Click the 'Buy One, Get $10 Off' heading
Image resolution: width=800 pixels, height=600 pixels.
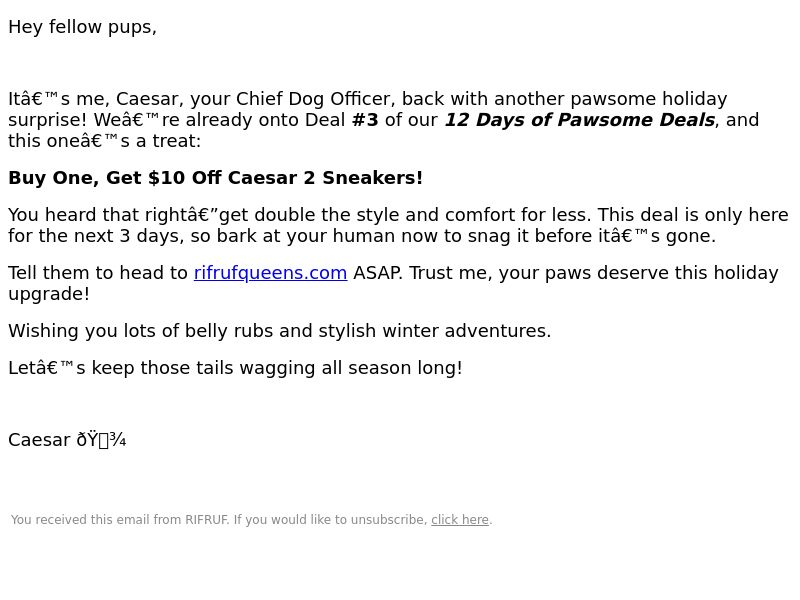(115, 178)
